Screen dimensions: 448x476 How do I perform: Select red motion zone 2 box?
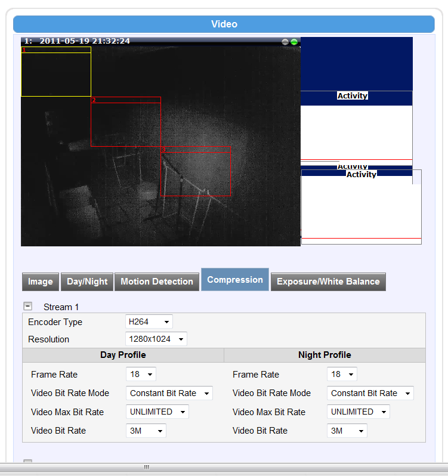pos(125,122)
